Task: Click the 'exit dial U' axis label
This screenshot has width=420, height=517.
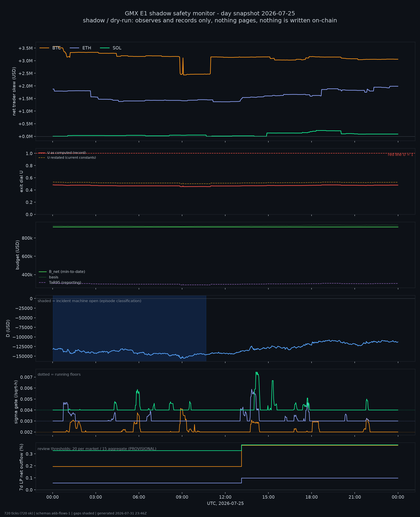Action: pos(21,181)
